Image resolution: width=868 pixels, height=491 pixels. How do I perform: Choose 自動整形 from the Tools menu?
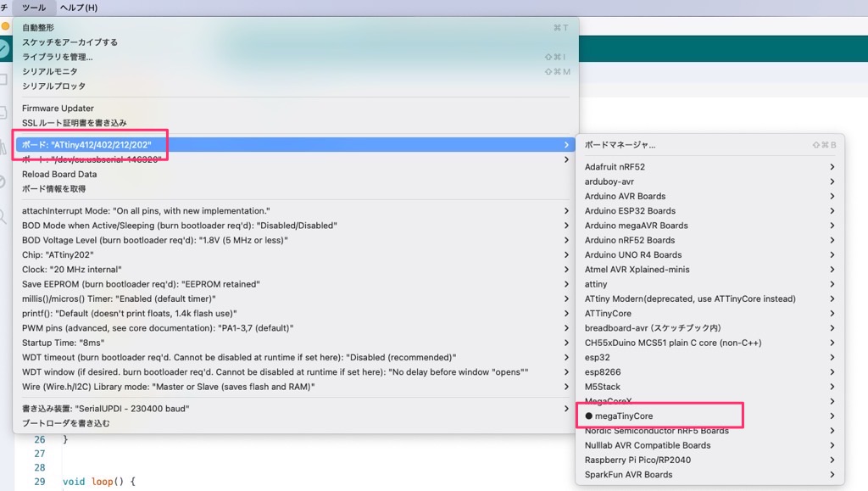(38, 27)
